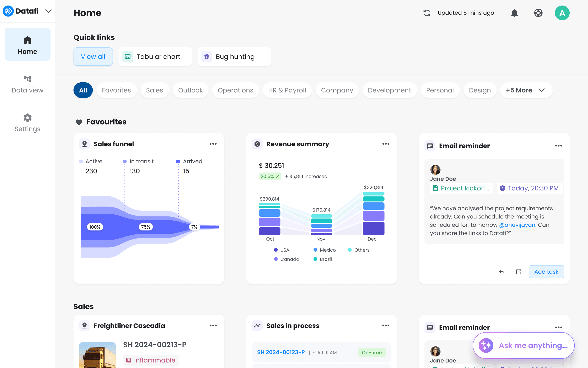Open the notifications bell
The width and height of the screenshot is (588, 368).
[x=514, y=13]
